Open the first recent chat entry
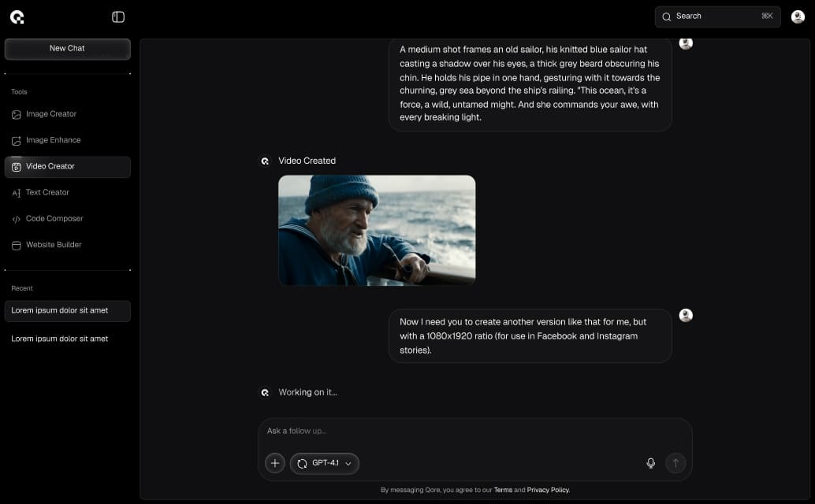 (x=67, y=310)
